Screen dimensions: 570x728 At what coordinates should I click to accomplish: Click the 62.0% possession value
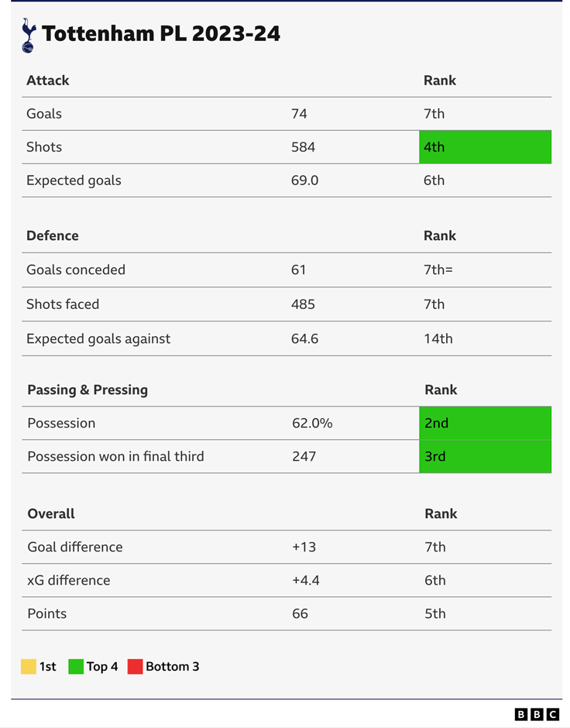(312, 424)
